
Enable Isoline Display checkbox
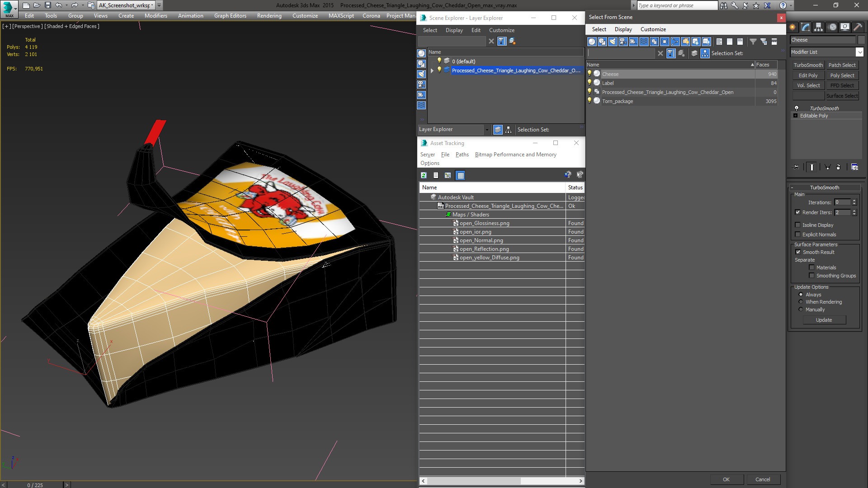click(x=797, y=225)
